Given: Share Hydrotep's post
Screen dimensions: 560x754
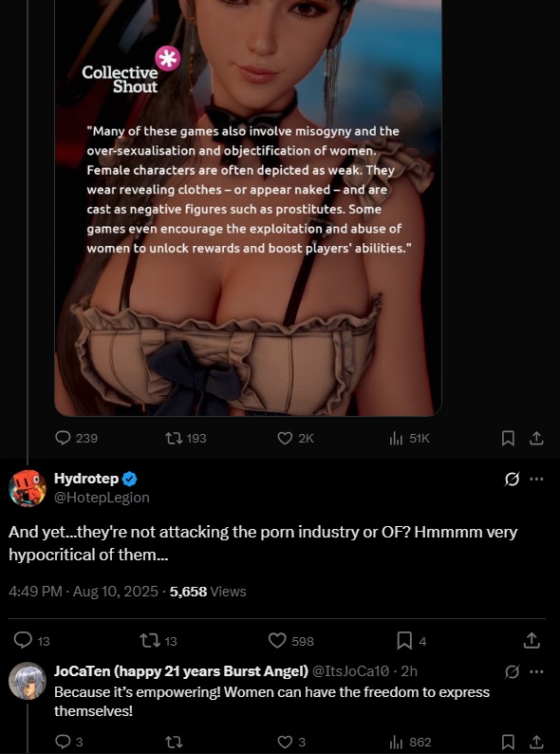Looking at the screenshot, I should [532, 640].
